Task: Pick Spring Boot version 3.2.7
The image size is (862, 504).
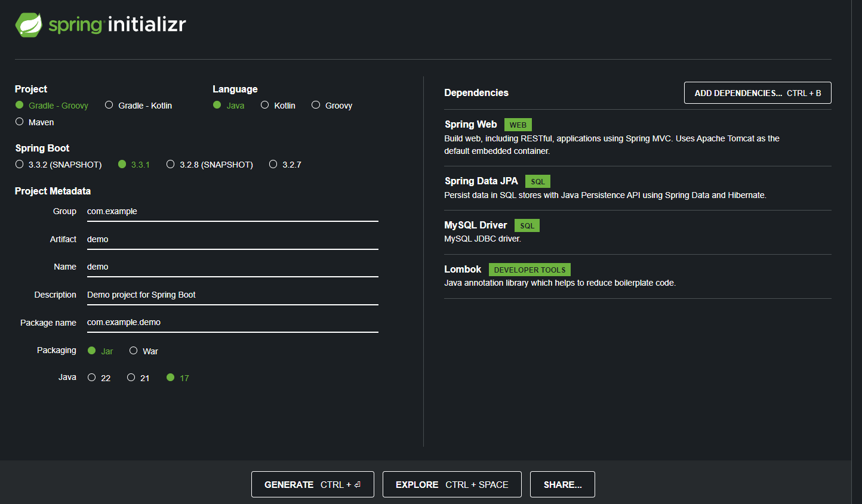Action: tap(285, 165)
